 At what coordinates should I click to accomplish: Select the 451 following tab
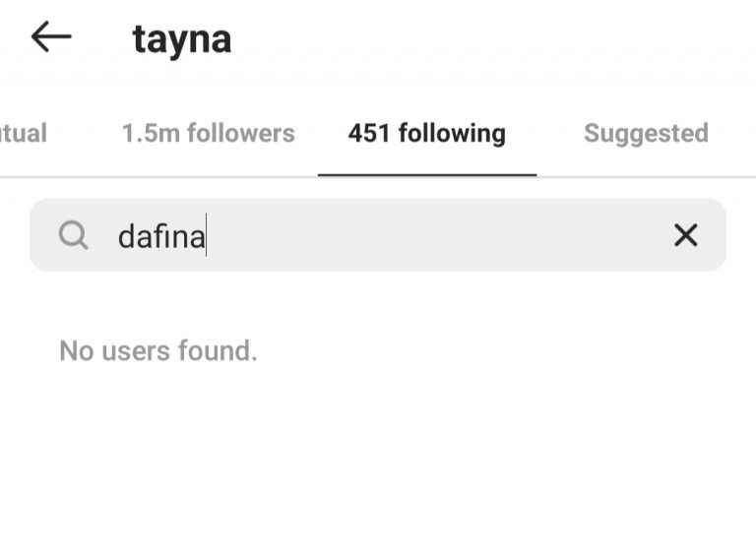(427, 134)
